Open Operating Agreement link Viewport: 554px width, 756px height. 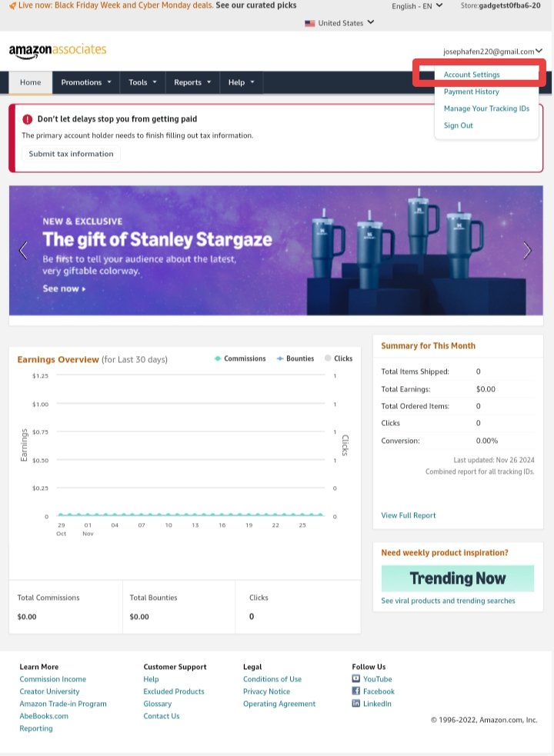279,704
